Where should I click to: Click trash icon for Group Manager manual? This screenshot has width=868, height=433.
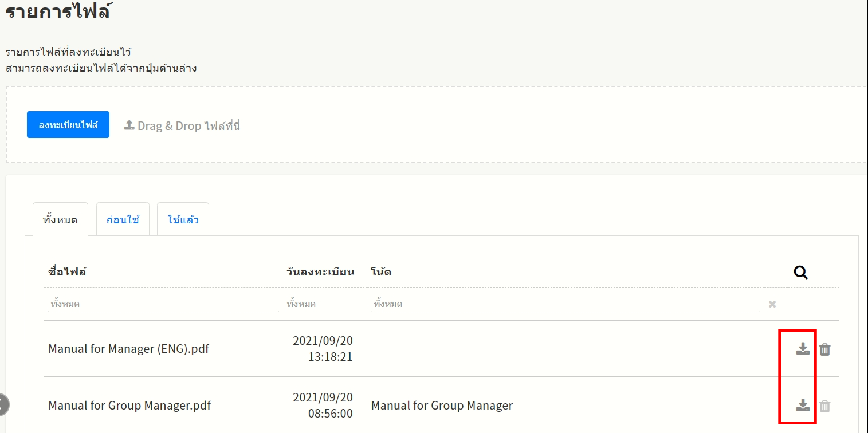tap(824, 406)
